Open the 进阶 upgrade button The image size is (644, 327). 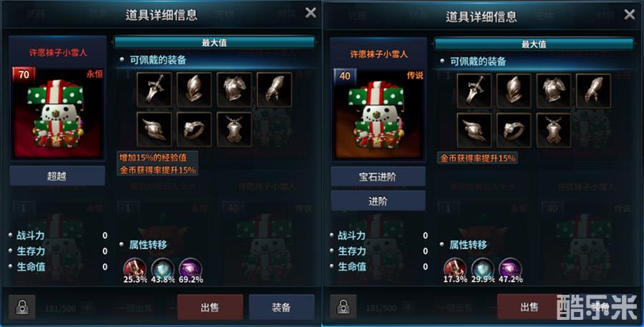(378, 201)
